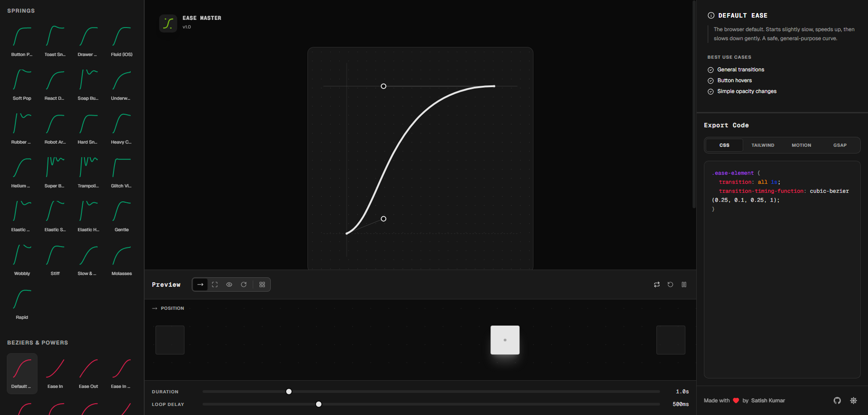868x415 pixels.
Task: Select the Rubber spring preset thumbnail
Action: click(21, 128)
